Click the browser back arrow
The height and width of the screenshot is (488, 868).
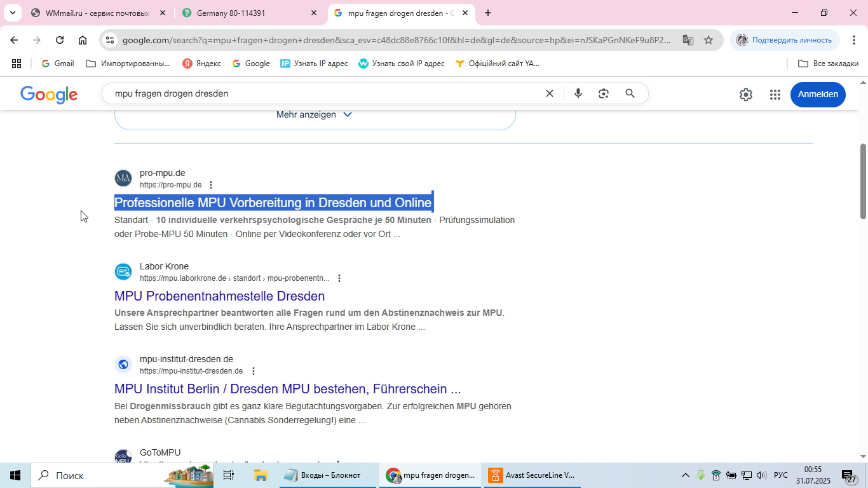click(14, 40)
